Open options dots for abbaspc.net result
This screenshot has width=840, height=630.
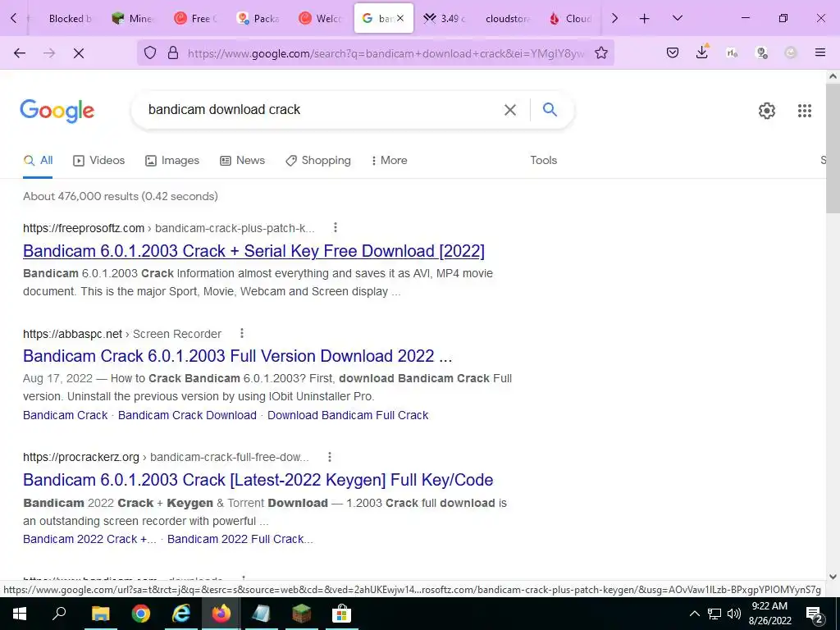pos(242,333)
